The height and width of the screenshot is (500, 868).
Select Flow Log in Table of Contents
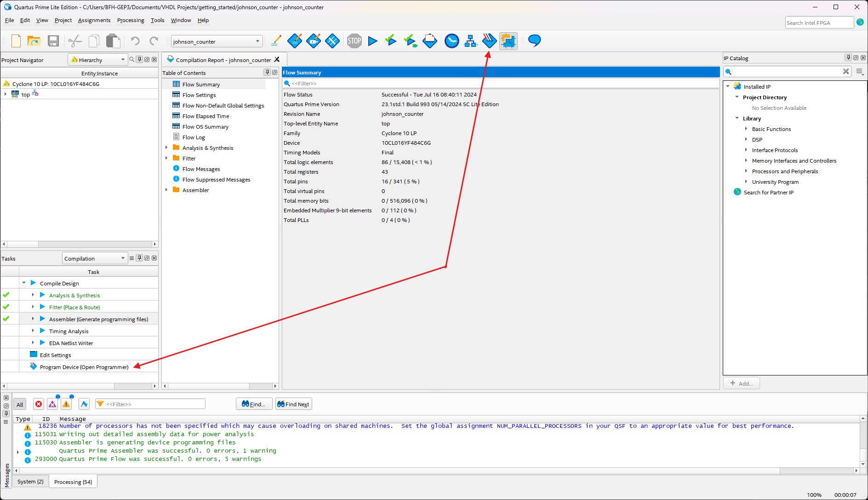[194, 137]
